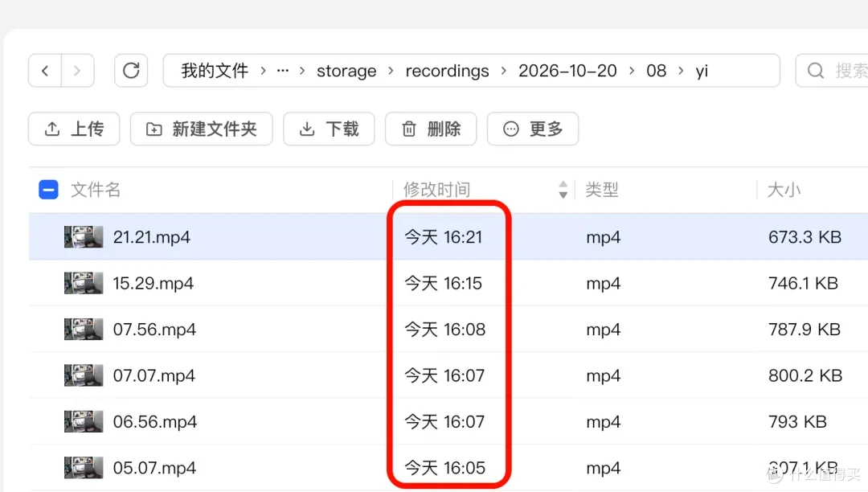Click the 类型 column header

coord(602,190)
